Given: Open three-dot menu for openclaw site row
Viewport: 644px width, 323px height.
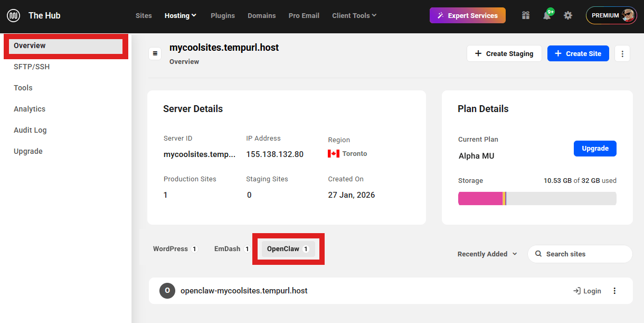Looking at the screenshot, I should click(x=614, y=291).
